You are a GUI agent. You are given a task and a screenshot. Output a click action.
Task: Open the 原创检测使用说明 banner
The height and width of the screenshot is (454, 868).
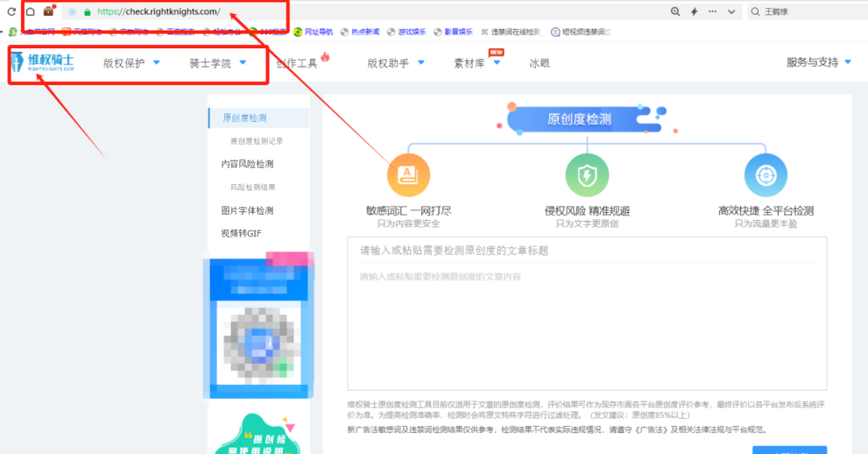pyautogui.click(x=259, y=434)
